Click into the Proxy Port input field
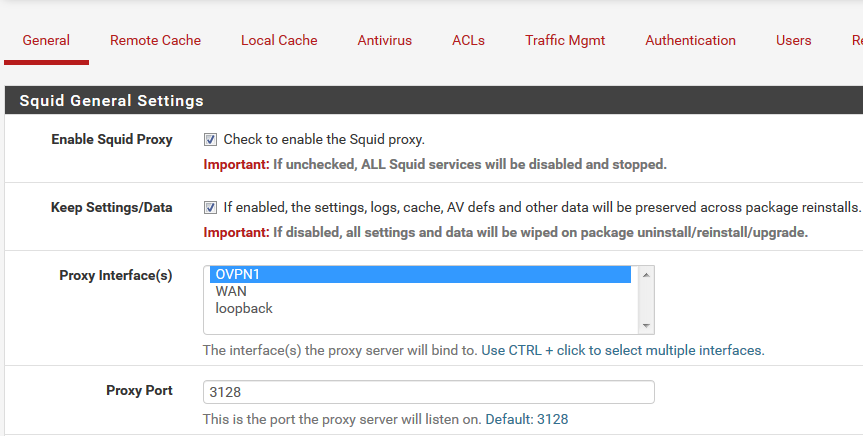 429,392
